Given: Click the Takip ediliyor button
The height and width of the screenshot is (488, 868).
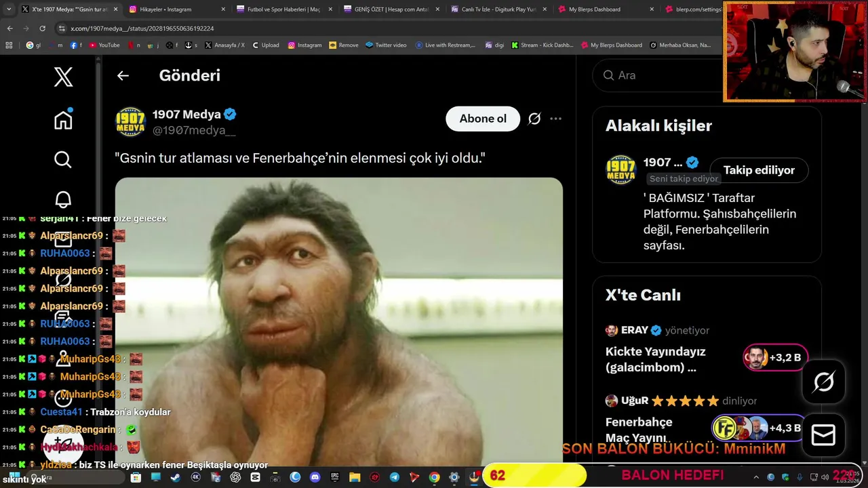Looking at the screenshot, I should coord(759,170).
